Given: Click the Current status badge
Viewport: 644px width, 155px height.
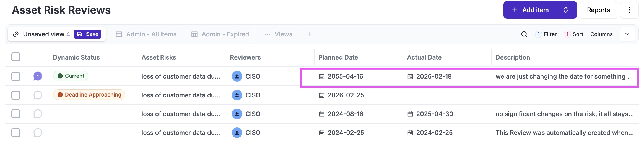Looking at the screenshot, I should coord(71,76).
